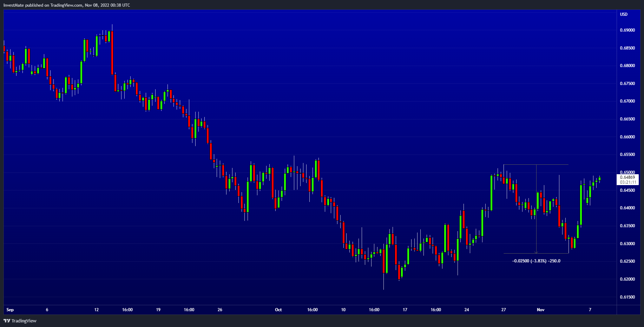The width and height of the screenshot is (644, 327).
Task: Click the 0.67500 price axis label
Action: [x=627, y=84]
